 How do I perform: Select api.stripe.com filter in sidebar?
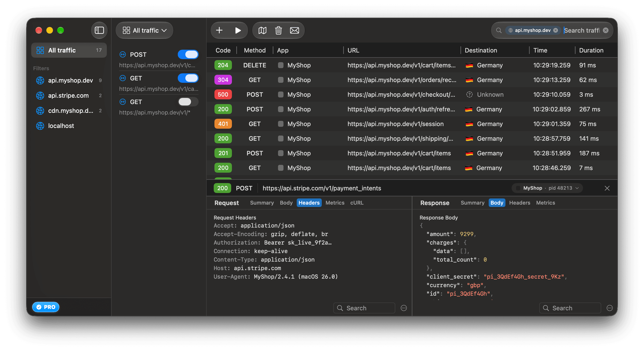pos(69,96)
